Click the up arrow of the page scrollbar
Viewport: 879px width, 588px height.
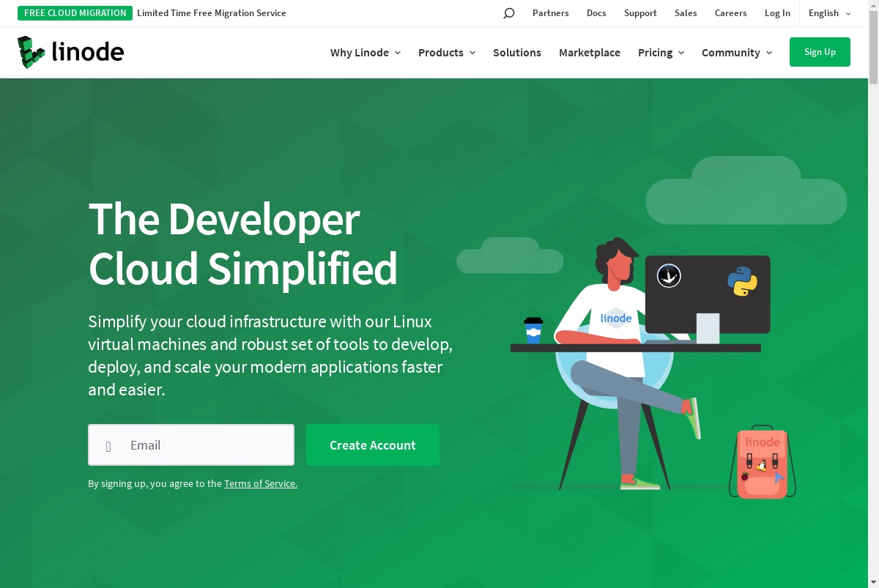pyautogui.click(x=873, y=5)
